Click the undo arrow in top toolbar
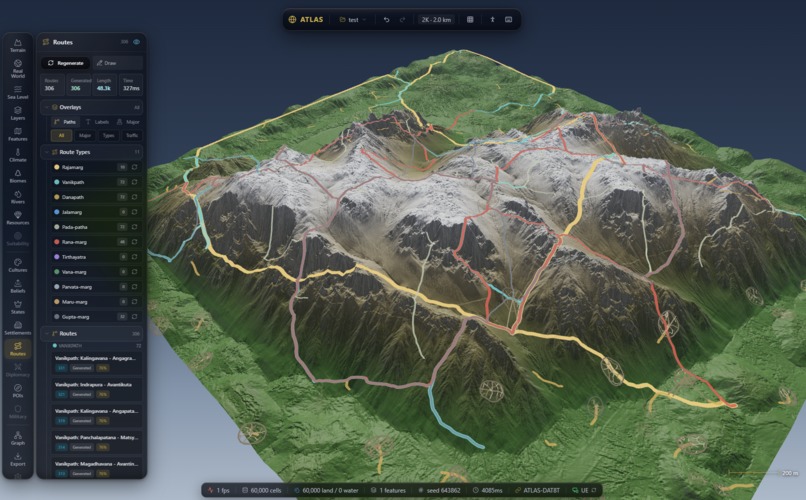Screen dimensions: 806x500 pos(387,20)
